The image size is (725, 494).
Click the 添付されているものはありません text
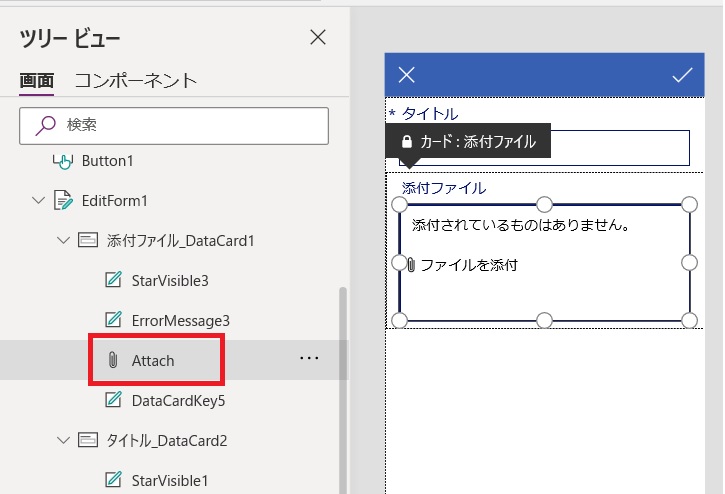click(521, 225)
